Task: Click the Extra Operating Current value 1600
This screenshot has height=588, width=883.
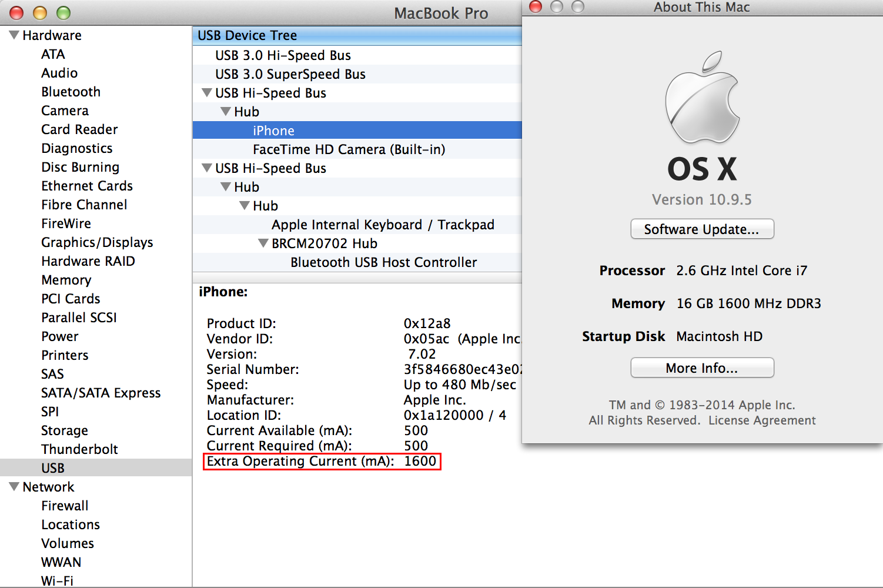Action: point(420,461)
